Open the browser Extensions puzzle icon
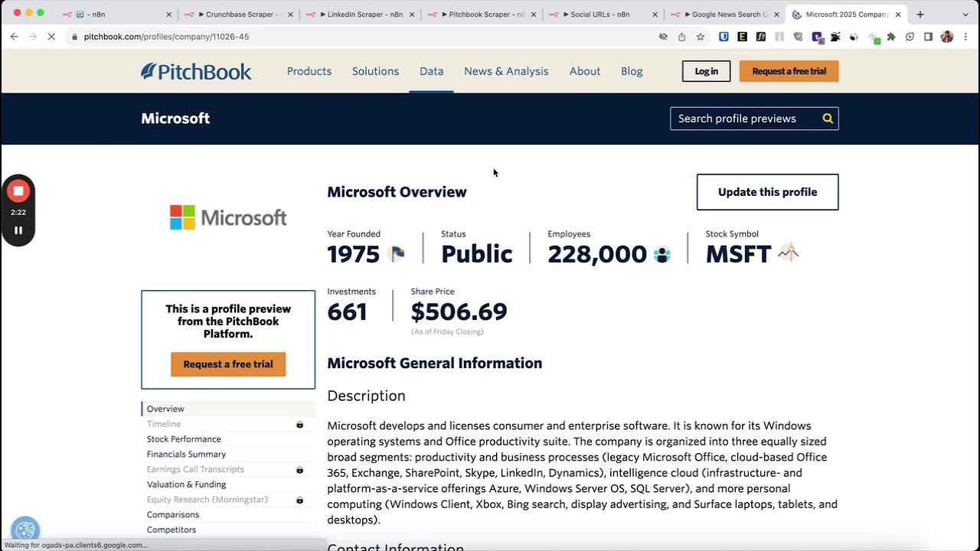This screenshot has width=980, height=551. (x=891, y=37)
